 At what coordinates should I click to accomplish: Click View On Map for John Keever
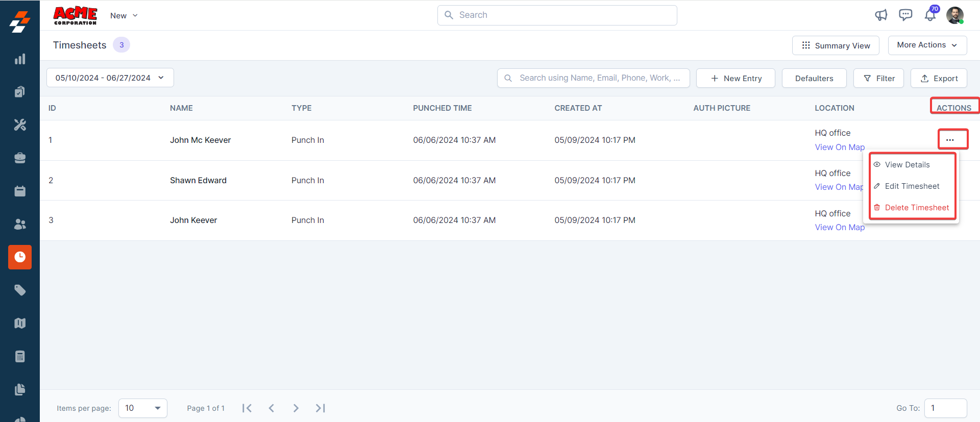coord(840,228)
